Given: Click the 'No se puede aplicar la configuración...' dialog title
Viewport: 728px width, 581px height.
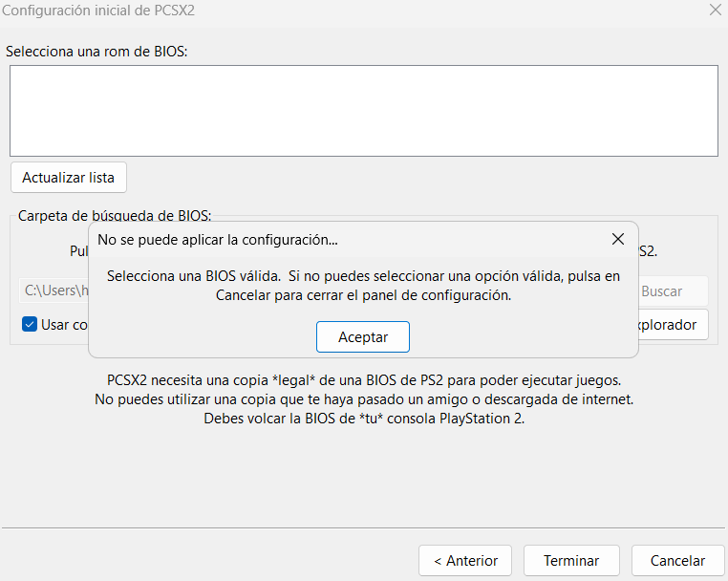Looking at the screenshot, I should [x=218, y=240].
